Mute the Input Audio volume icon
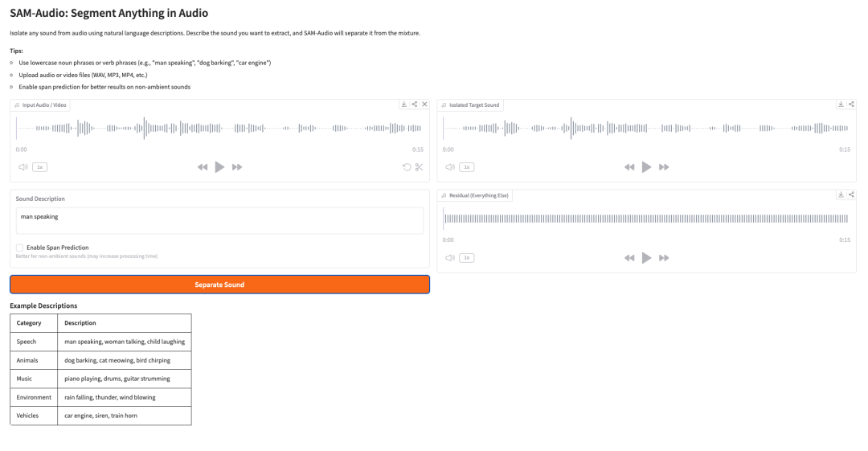This screenshot has width=868, height=451. pyautogui.click(x=23, y=166)
